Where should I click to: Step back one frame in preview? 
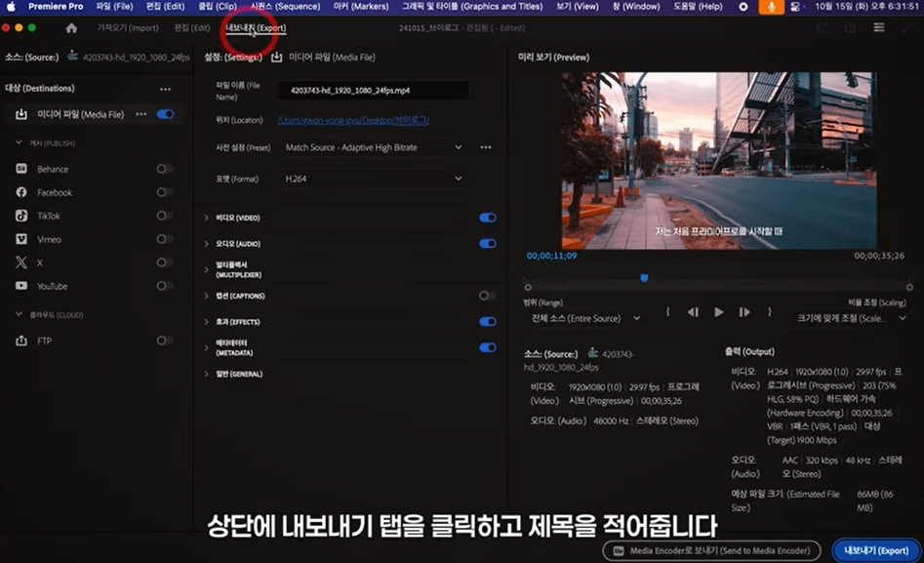click(693, 312)
